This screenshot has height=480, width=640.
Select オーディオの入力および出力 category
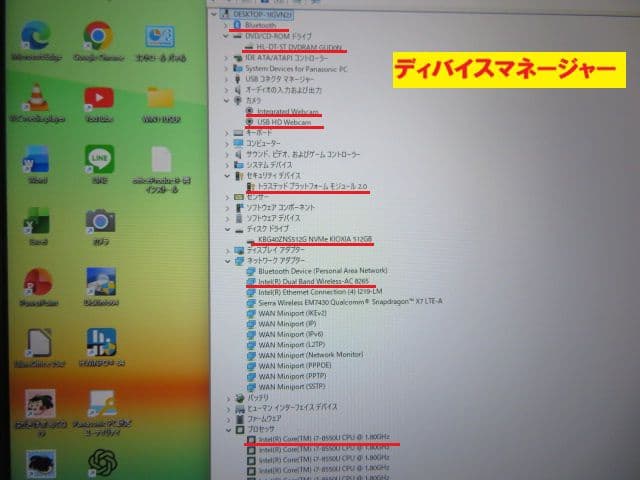[283, 90]
